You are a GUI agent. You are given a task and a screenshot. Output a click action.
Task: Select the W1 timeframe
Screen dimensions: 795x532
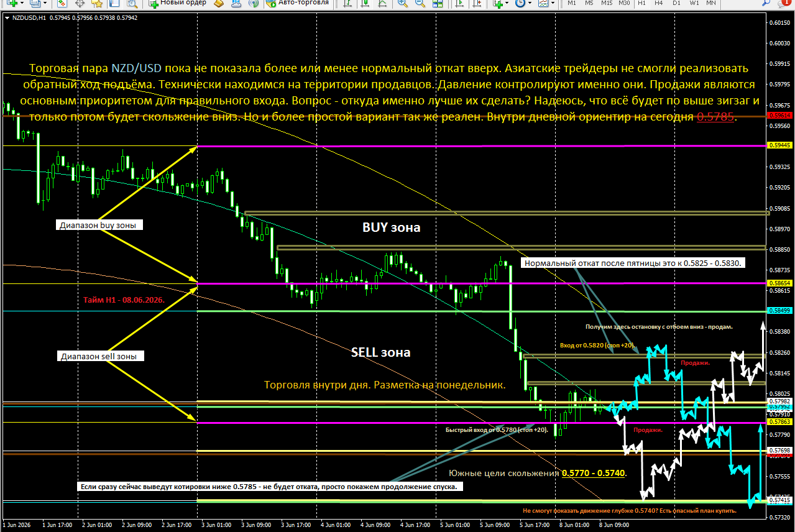pos(694,3)
